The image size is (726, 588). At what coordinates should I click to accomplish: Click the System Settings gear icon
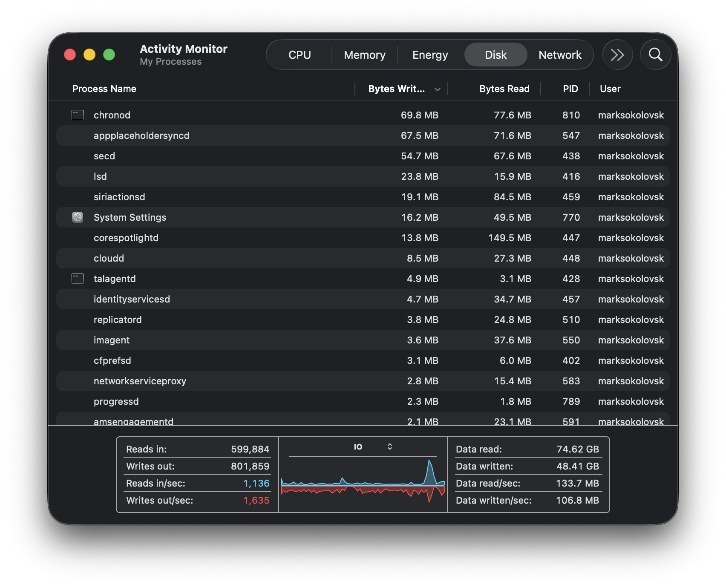(x=78, y=217)
